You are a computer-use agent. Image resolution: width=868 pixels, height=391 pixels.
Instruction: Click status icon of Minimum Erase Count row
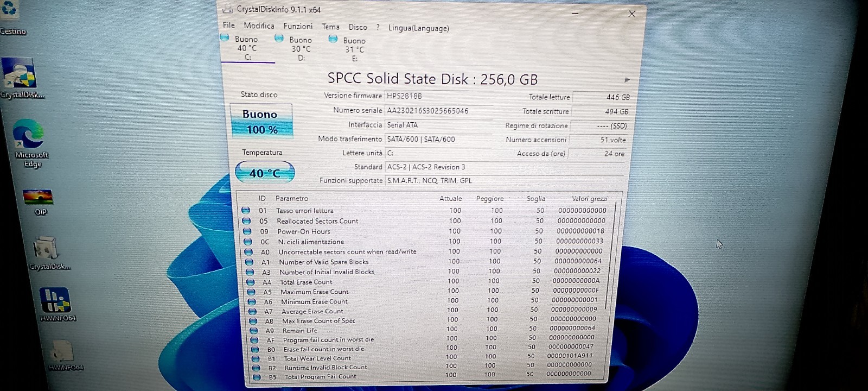click(x=252, y=301)
